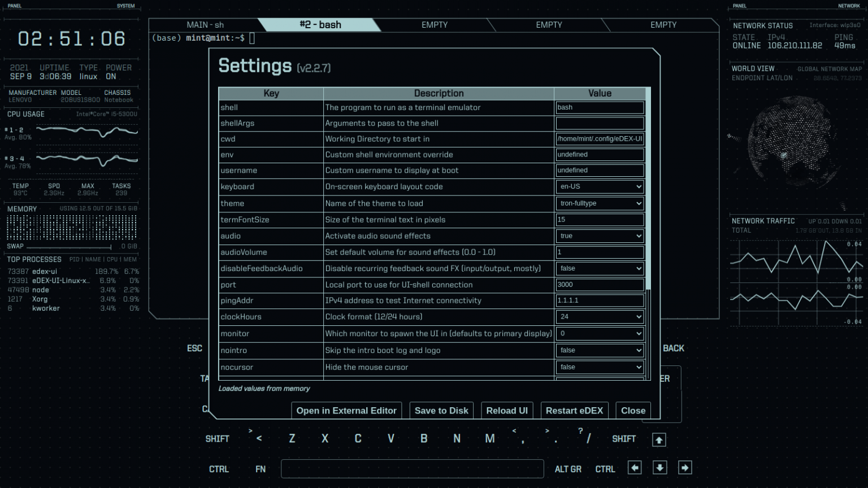Screen dimensions: 868x488
Task: Open the theme selection dropdown
Action: (599, 203)
